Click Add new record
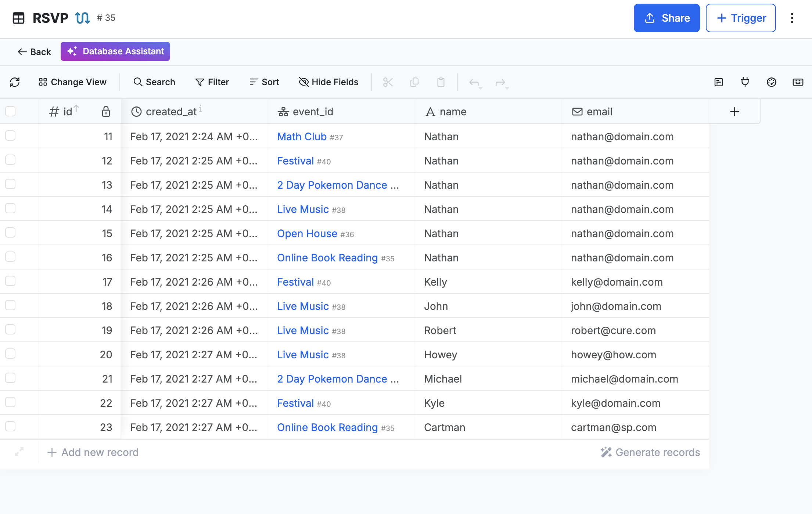 [x=93, y=452]
